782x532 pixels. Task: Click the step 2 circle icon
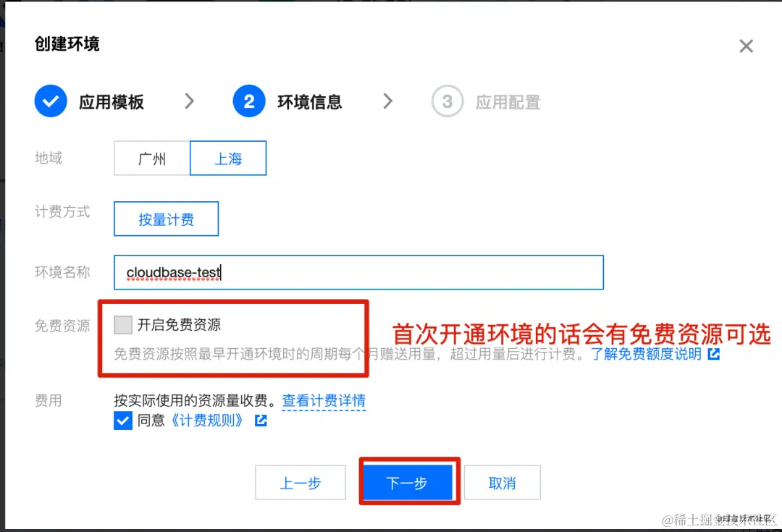[x=249, y=101]
